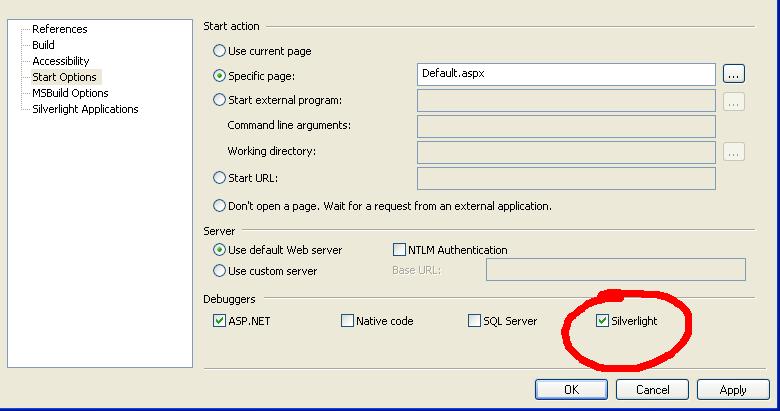Open the Build settings page
The height and width of the screenshot is (411, 780).
tap(43, 45)
